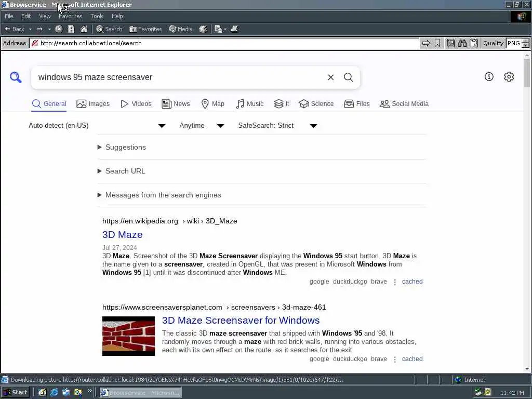The height and width of the screenshot is (399, 532).
Task: Open the SafeSearch: Strict dropdown
Action: tap(277, 126)
